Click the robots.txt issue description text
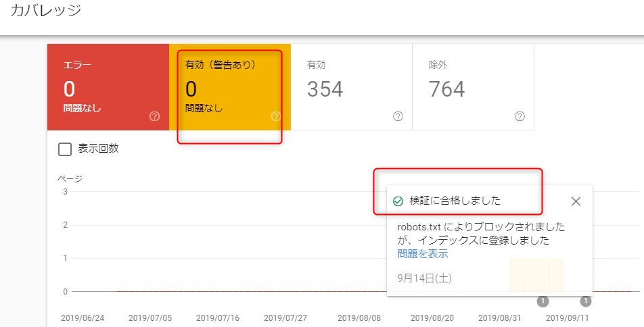Image resolution: width=644 pixels, height=327 pixels. click(481, 234)
